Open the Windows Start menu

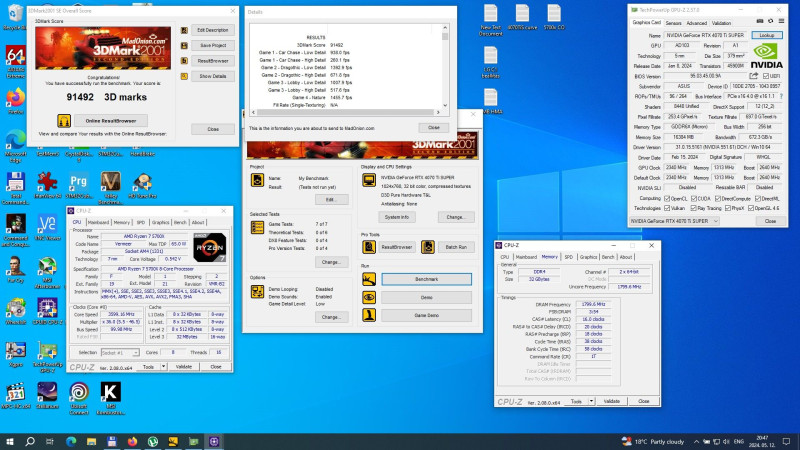pyautogui.click(x=10, y=441)
